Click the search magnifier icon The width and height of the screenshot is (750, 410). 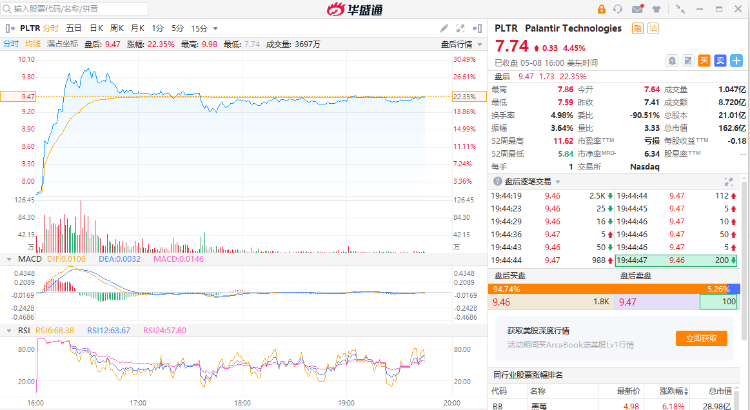point(7,9)
